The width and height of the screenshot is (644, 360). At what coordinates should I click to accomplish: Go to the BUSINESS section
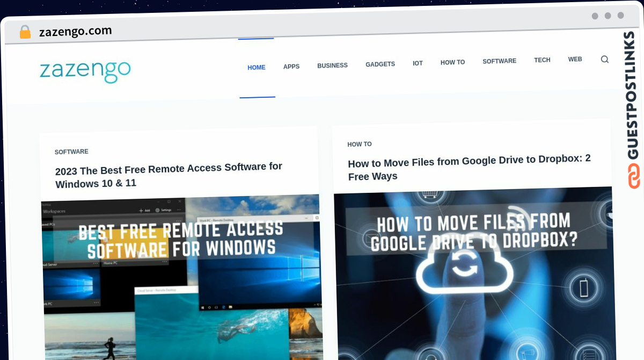[332, 66]
